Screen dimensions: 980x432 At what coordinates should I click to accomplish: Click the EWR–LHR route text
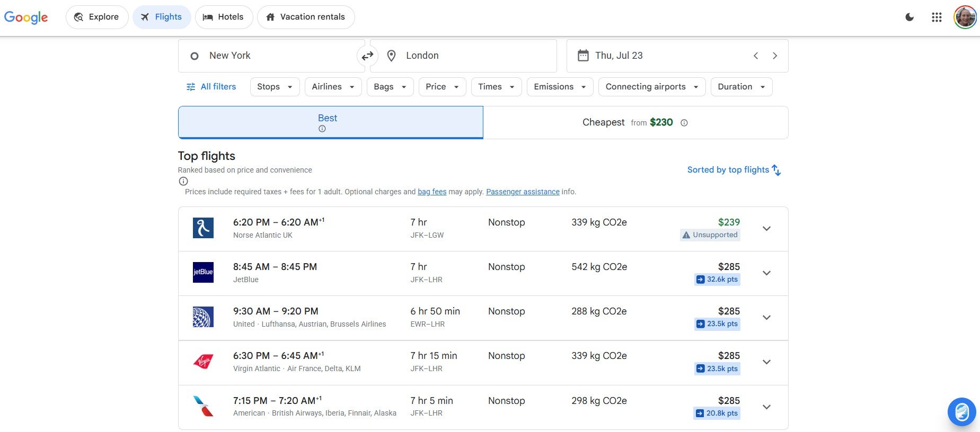coord(426,324)
